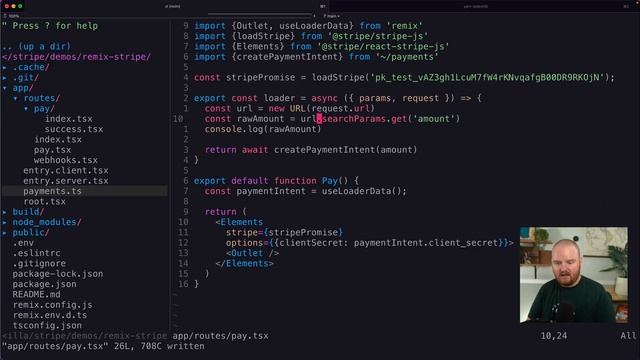Click 'paymentIntent.client_secret' in the options prop
This screenshot has width=640, height=360.
[x=426, y=243]
